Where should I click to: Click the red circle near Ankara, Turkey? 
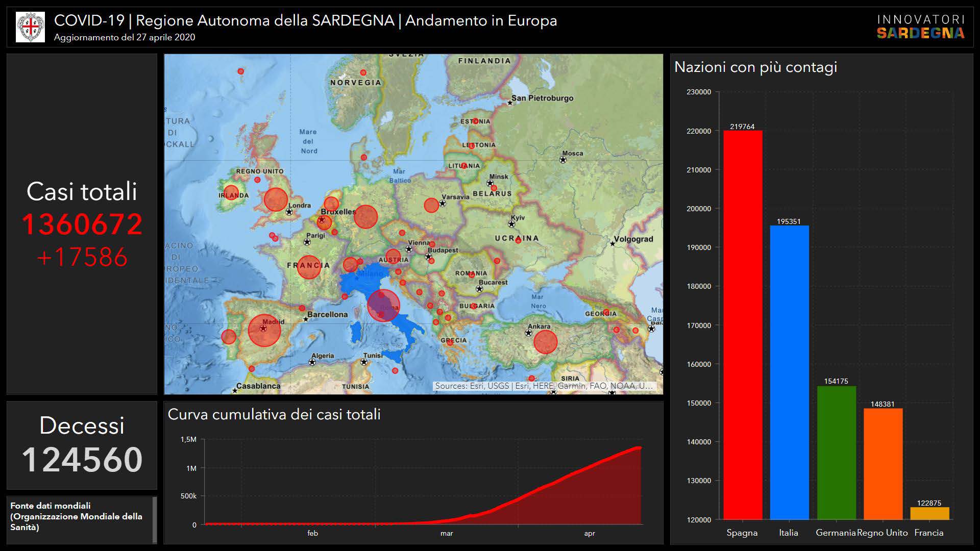click(545, 342)
